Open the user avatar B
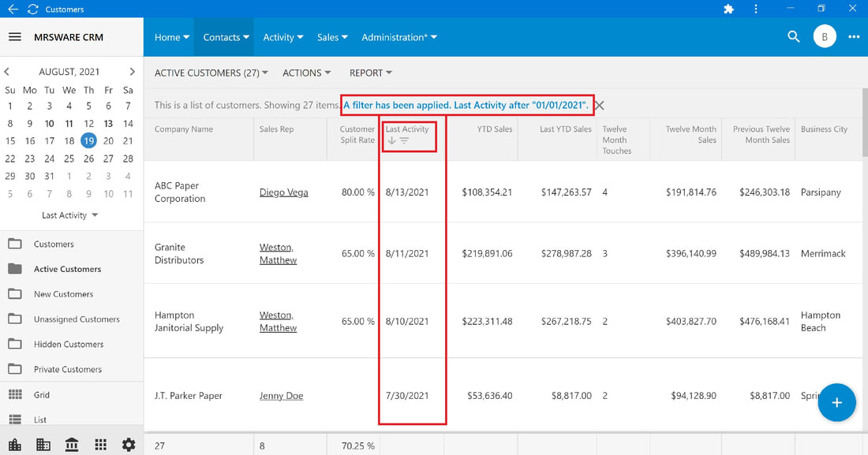 [x=825, y=36]
